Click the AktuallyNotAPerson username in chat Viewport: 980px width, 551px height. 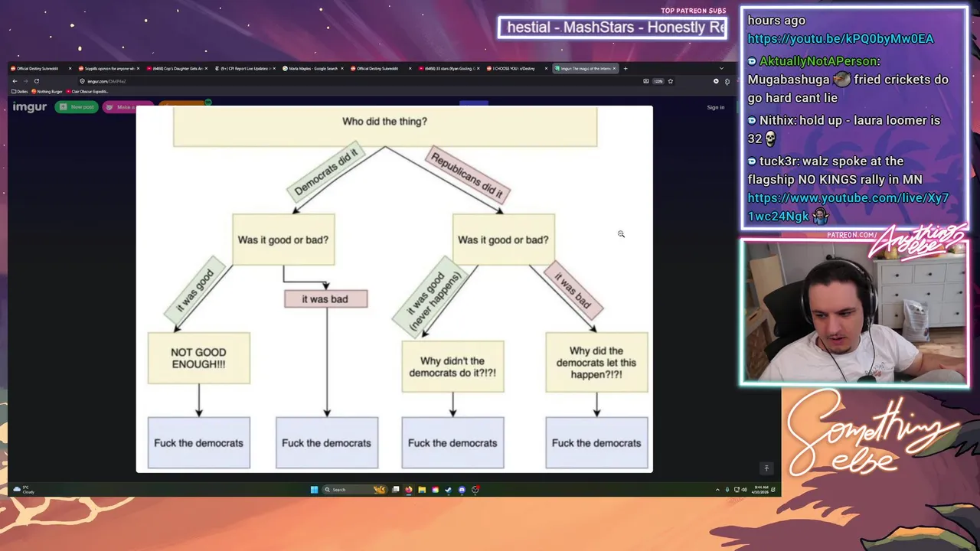click(819, 61)
